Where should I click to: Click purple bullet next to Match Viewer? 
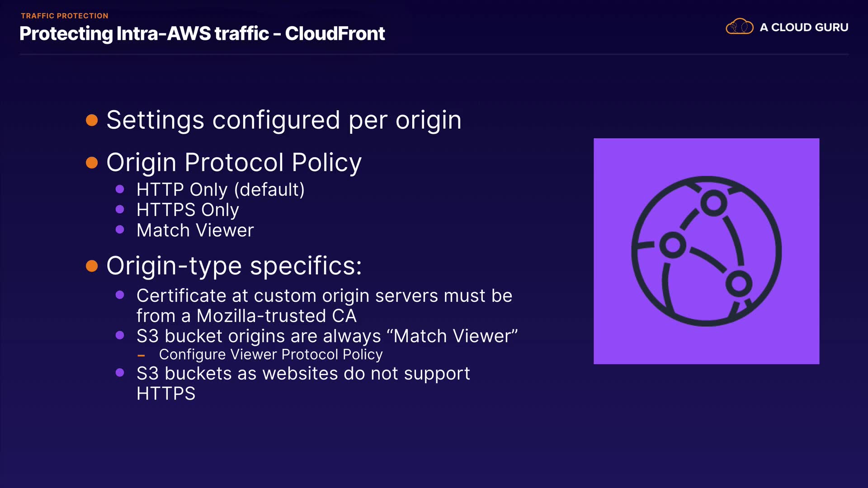[x=120, y=230]
